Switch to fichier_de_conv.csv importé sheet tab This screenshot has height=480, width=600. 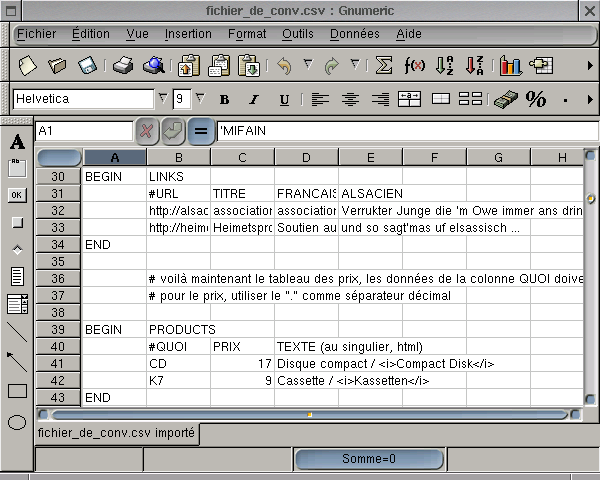click(114, 432)
